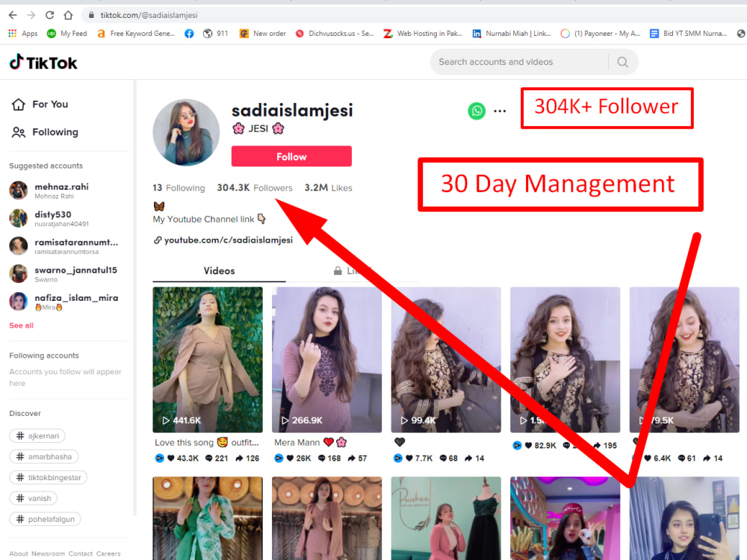Select the amarbhasha hashtag chip
Image resolution: width=747 pixels, height=560 pixels.
pos(44,457)
